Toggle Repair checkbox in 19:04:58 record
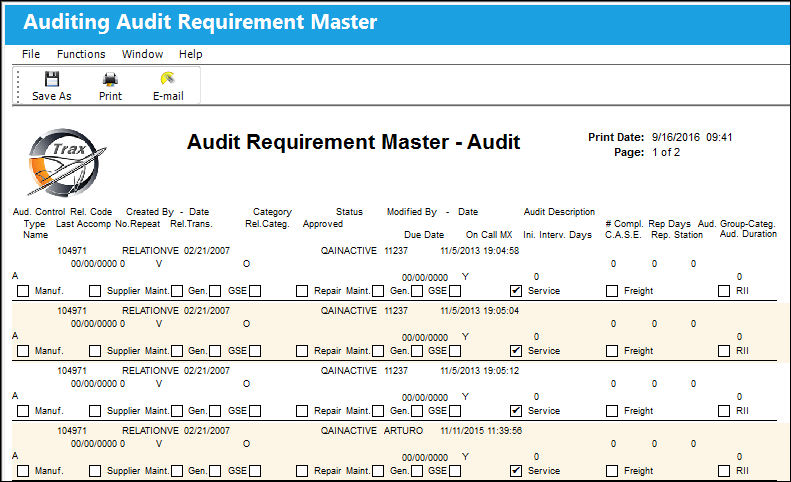791x482 pixels. coord(302,291)
